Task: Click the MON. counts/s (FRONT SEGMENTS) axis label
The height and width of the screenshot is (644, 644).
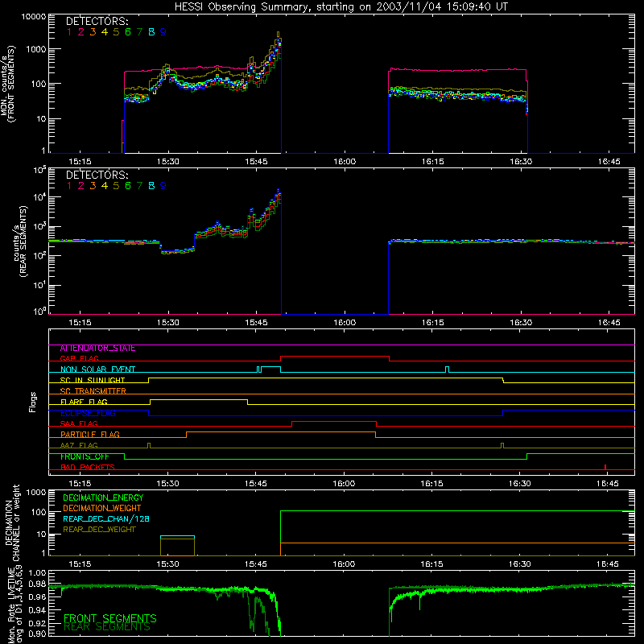Action: 7,84
